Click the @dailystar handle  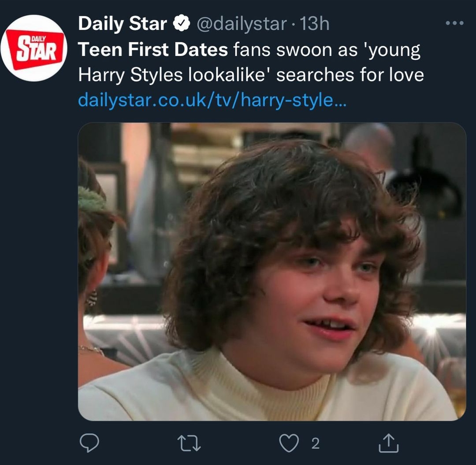click(241, 24)
